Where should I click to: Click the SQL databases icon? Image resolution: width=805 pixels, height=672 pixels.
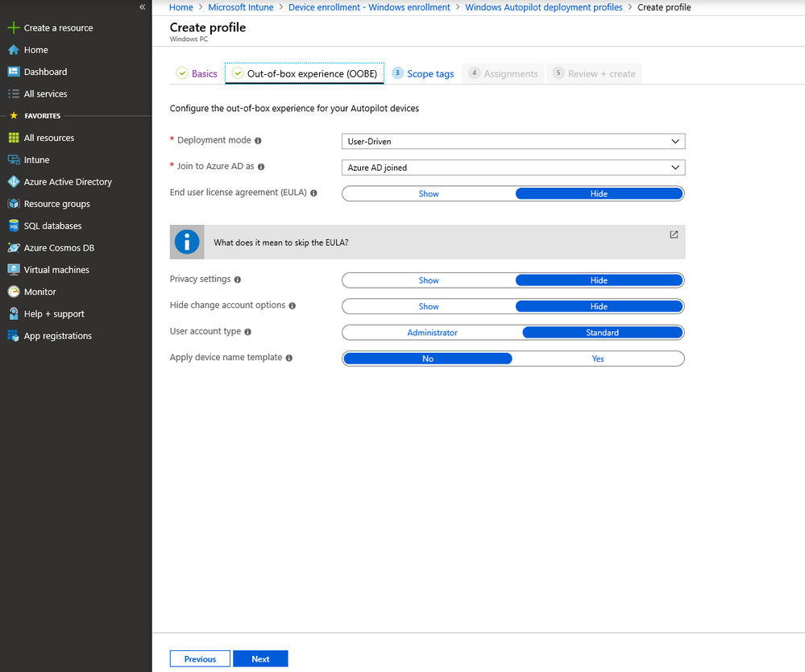[14, 226]
